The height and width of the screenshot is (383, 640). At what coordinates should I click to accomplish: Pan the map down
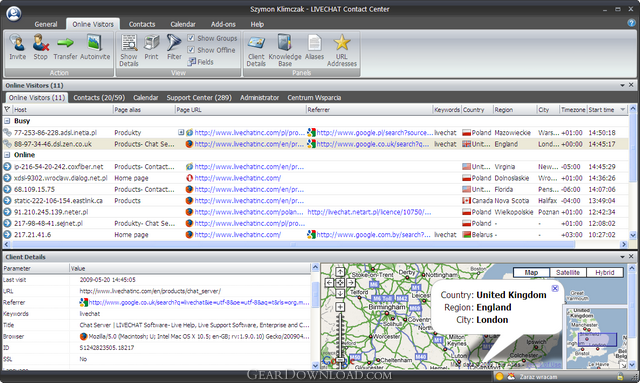point(340,293)
